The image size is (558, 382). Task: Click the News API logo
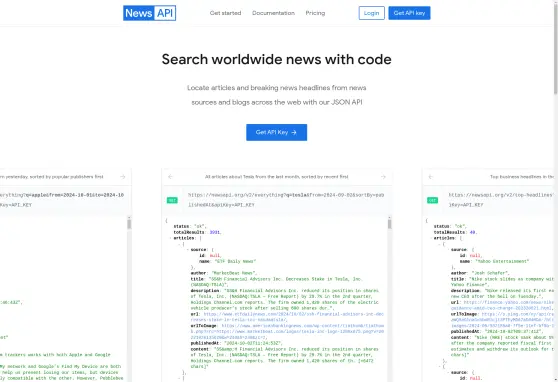pos(149,13)
